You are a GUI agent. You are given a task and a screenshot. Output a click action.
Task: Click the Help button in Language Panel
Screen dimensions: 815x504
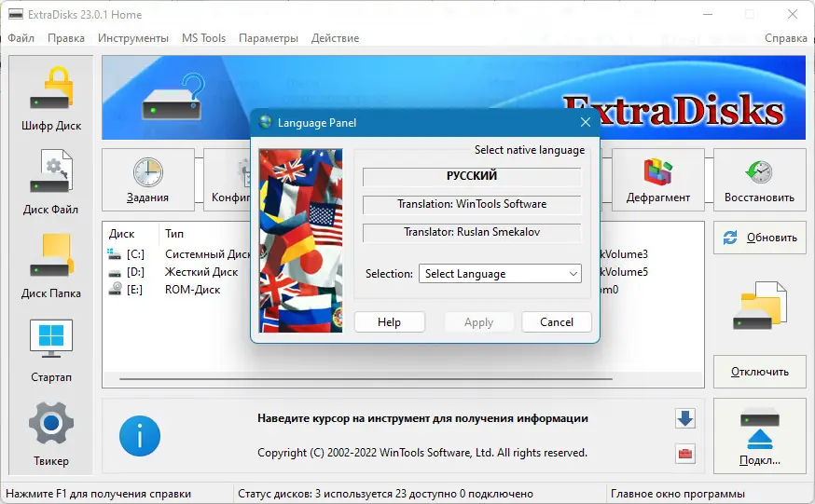coord(389,321)
